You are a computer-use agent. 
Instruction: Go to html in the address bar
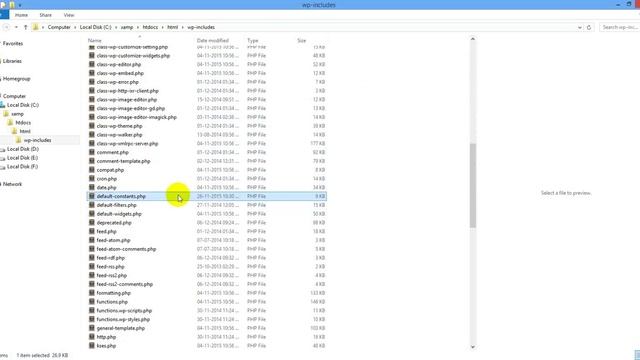(173, 27)
